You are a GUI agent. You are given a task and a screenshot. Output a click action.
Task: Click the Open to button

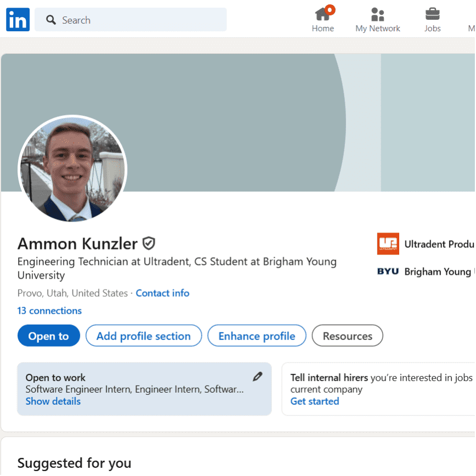click(x=49, y=336)
